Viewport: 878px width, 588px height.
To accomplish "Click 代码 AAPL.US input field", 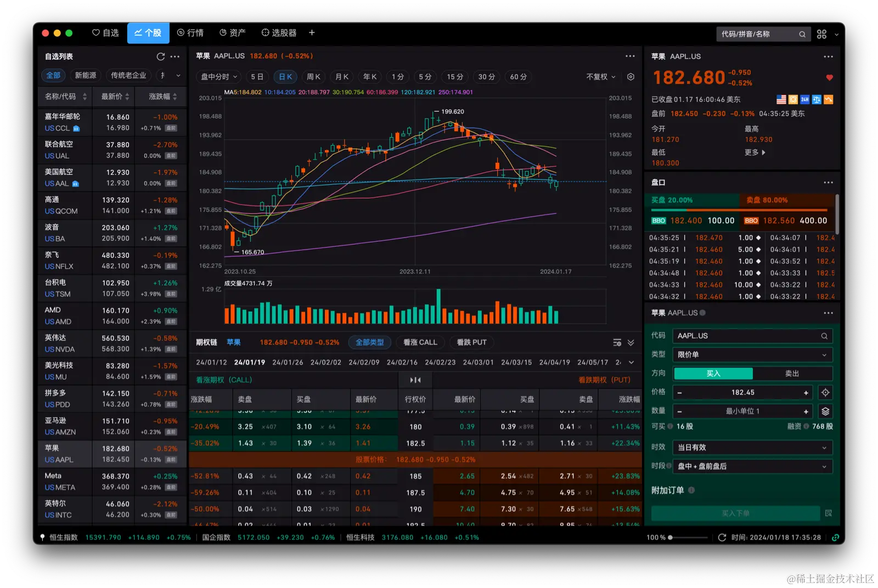I will pyautogui.click(x=753, y=336).
